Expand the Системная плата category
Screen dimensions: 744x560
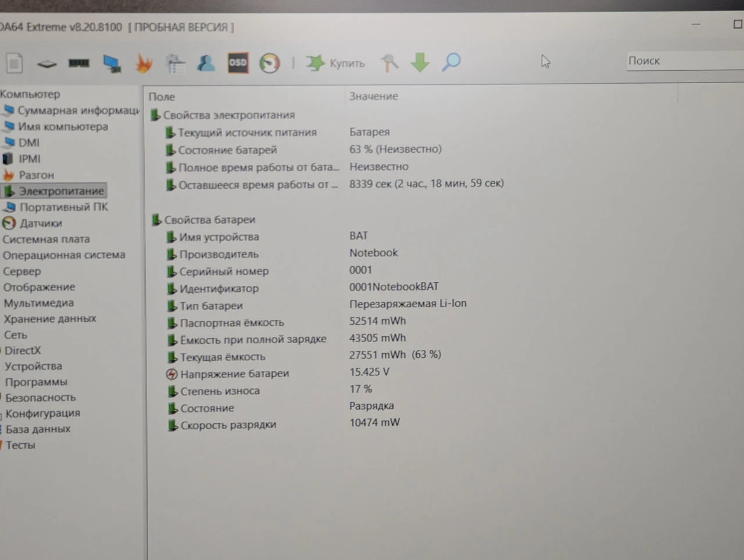click(x=46, y=239)
